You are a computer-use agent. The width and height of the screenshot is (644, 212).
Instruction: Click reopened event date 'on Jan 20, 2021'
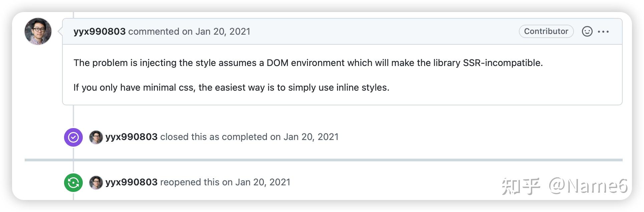pos(256,182)
